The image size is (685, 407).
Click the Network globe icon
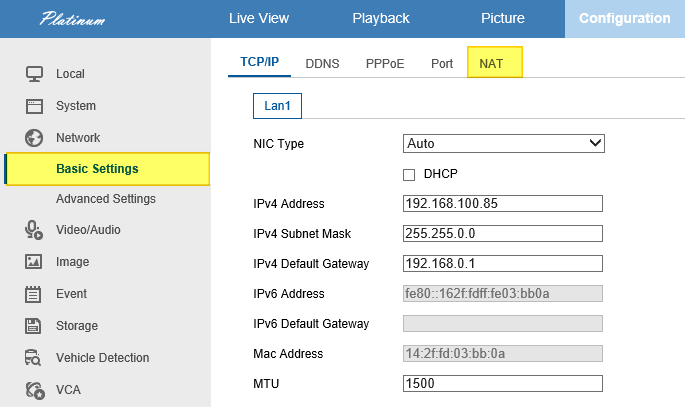click(x=35, y=138)
